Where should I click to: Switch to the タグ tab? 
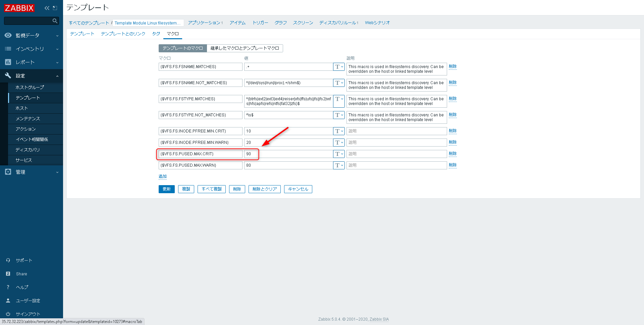(156, 34)
